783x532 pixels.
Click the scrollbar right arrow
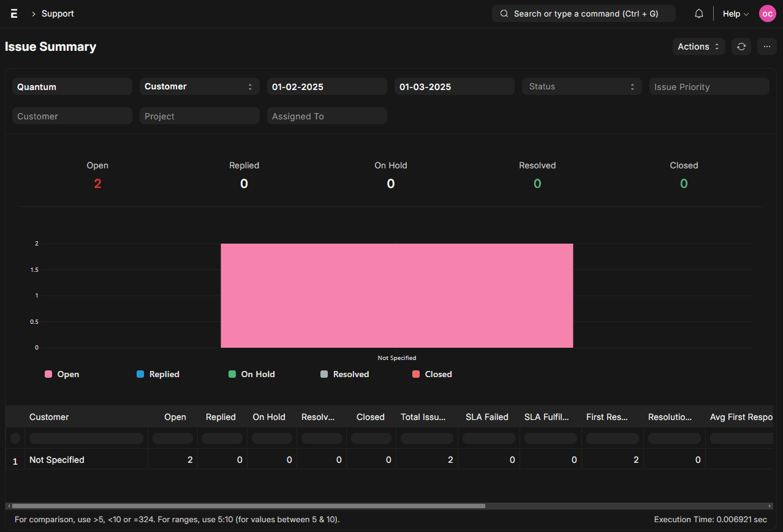[x=770, y=506]
